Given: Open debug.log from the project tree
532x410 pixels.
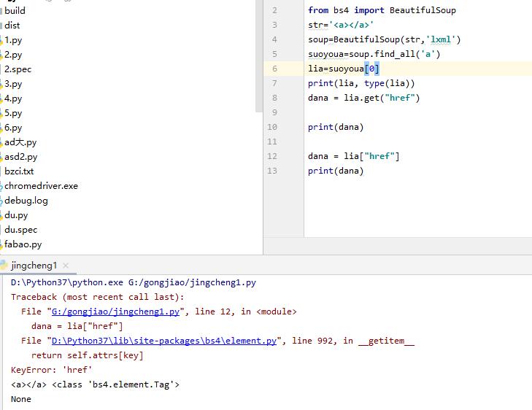Looking at the screenshot, I should (26, 201).
